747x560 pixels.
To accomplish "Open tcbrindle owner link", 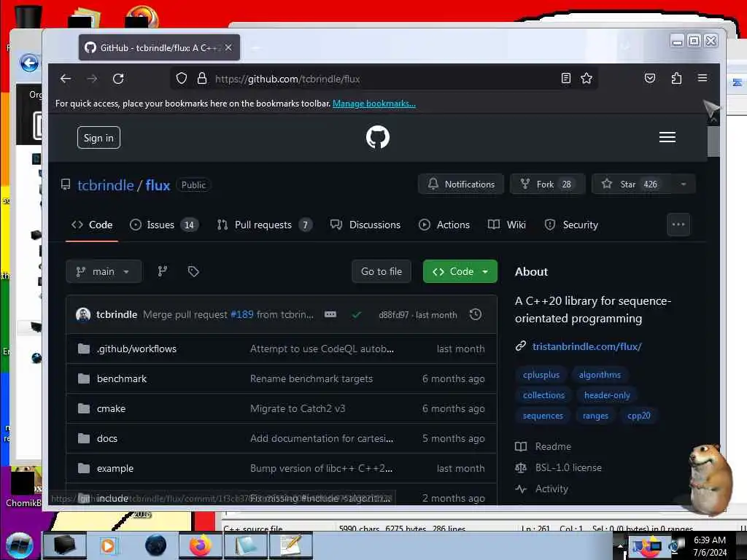I will 105,184.
